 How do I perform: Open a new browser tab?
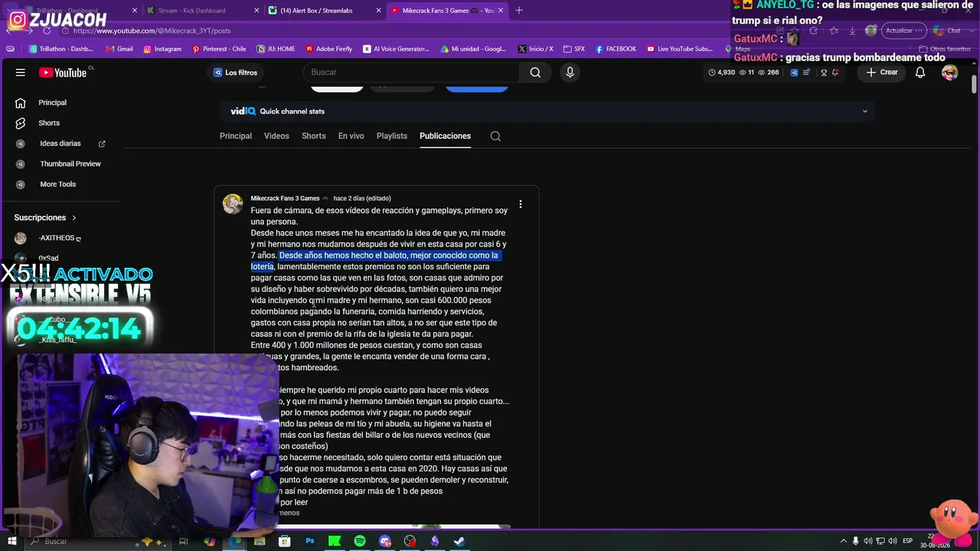click(519, 11)
